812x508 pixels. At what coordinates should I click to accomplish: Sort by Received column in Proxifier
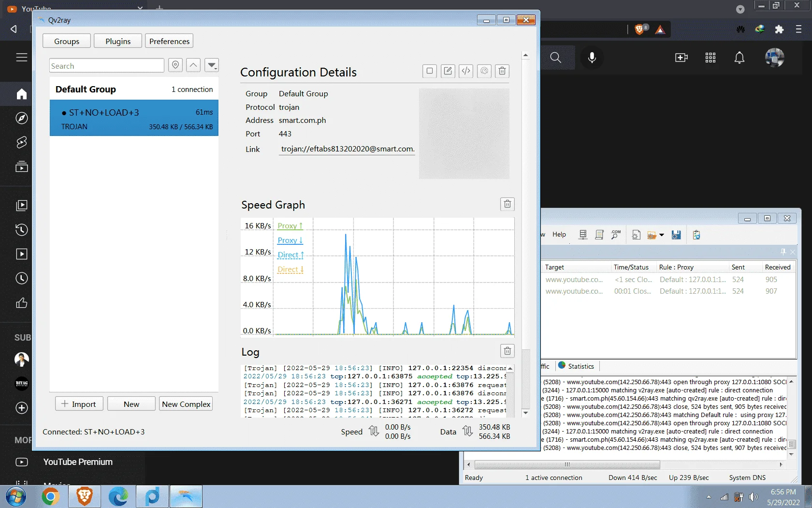coord(778,267)
